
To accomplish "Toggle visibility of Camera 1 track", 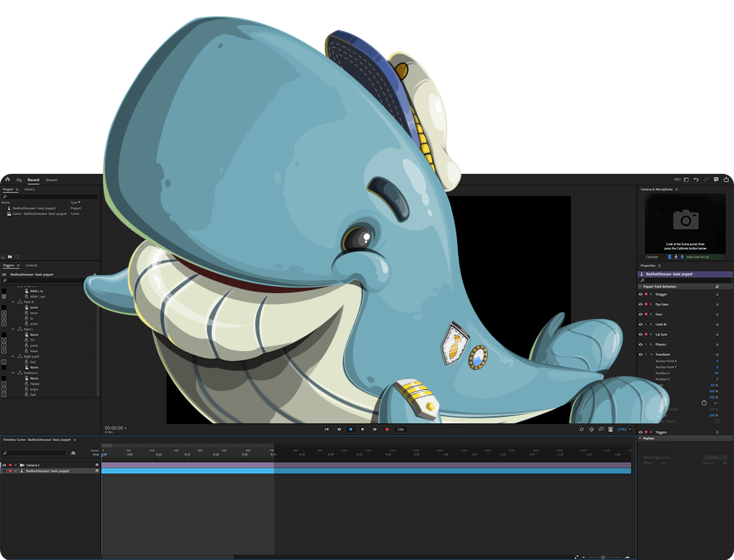I will tap(4, 465).
